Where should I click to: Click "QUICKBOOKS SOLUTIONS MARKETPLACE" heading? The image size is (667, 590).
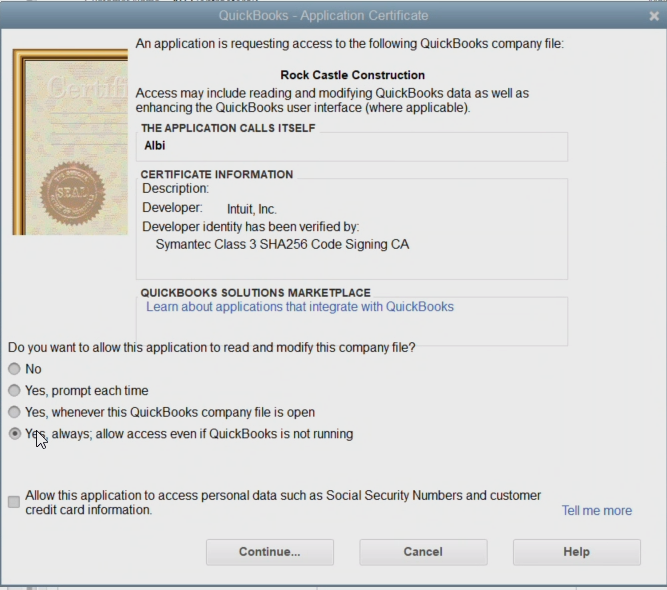[256, 293]
